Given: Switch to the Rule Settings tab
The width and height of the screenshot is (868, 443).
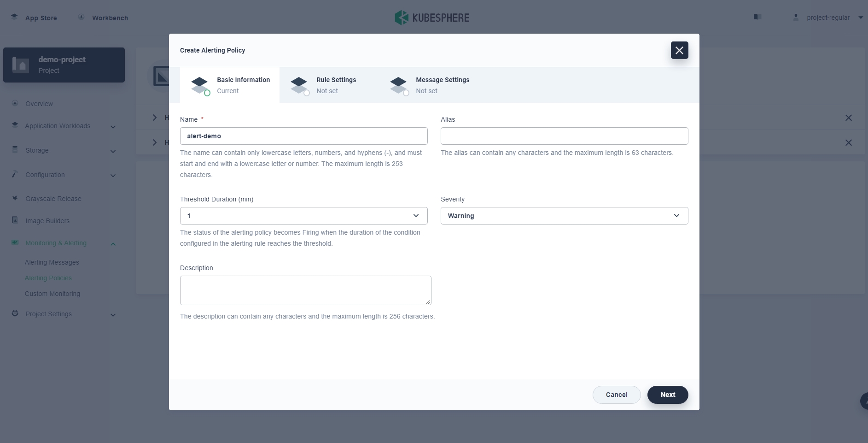Looking at the screenshot, I should (x=336, y=85).
